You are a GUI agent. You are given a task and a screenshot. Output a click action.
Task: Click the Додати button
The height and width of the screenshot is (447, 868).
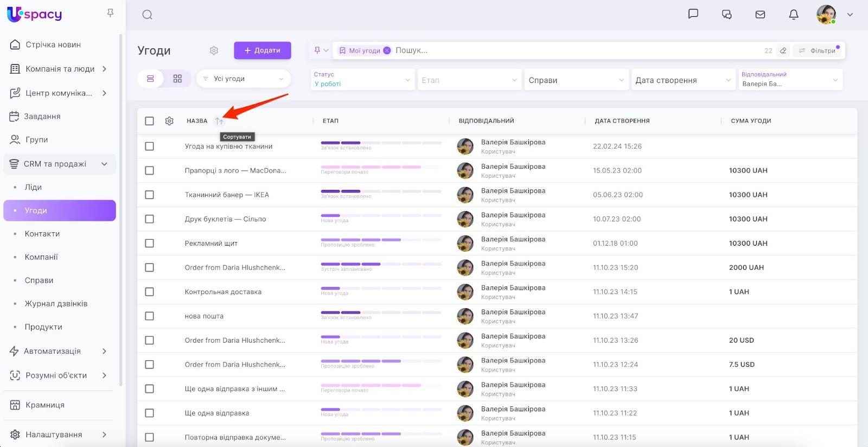click(x=263, y=50)
